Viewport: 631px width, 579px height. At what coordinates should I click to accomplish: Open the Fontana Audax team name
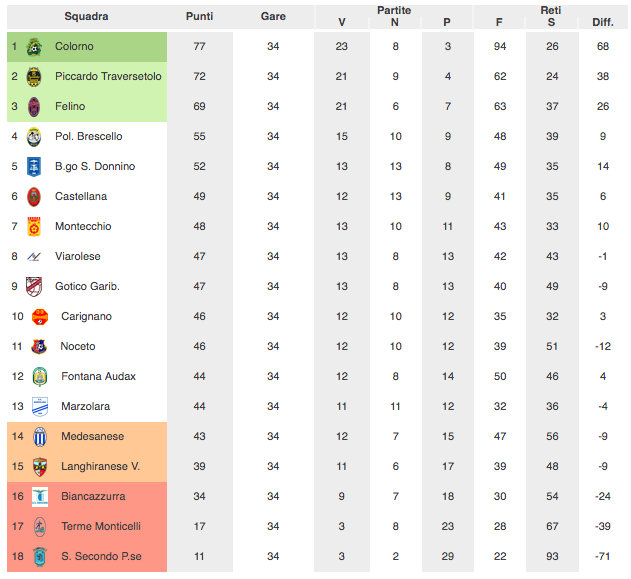pos(99,377)
